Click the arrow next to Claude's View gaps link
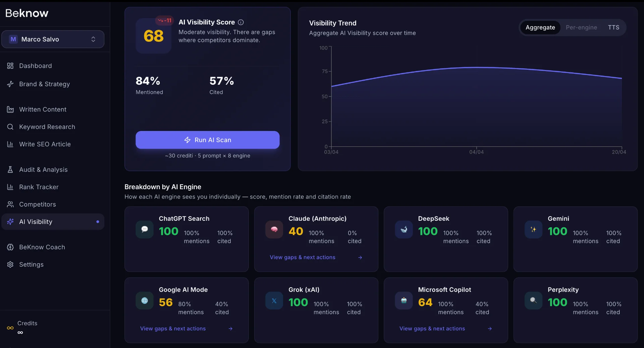 point(360,258)
